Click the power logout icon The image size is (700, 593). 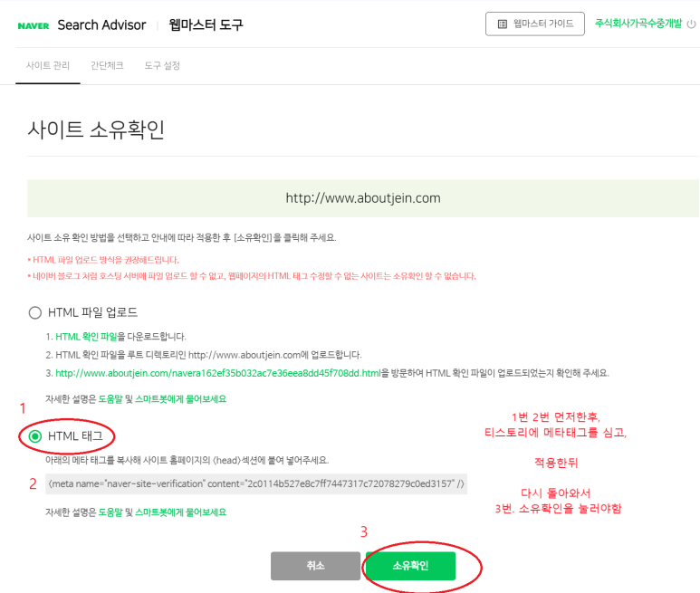click(x=691, y=24)
